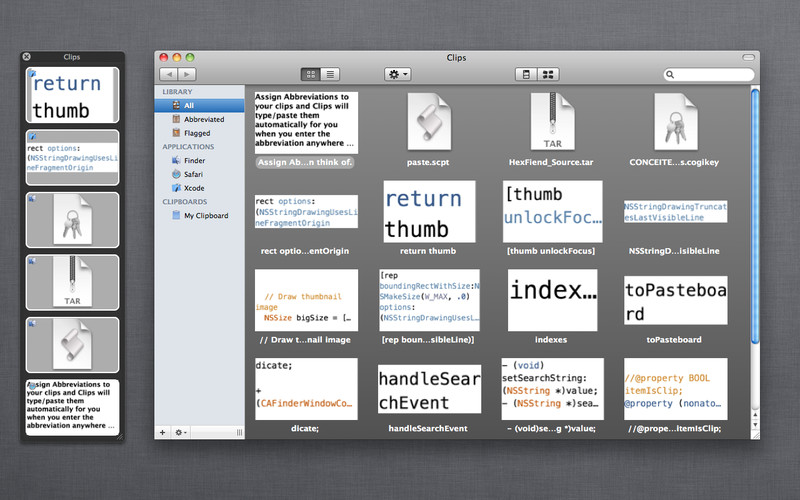The height and width of the screenshot is (500, 800).
Task: Select Finder under Applications
Action: pos(199,160)
